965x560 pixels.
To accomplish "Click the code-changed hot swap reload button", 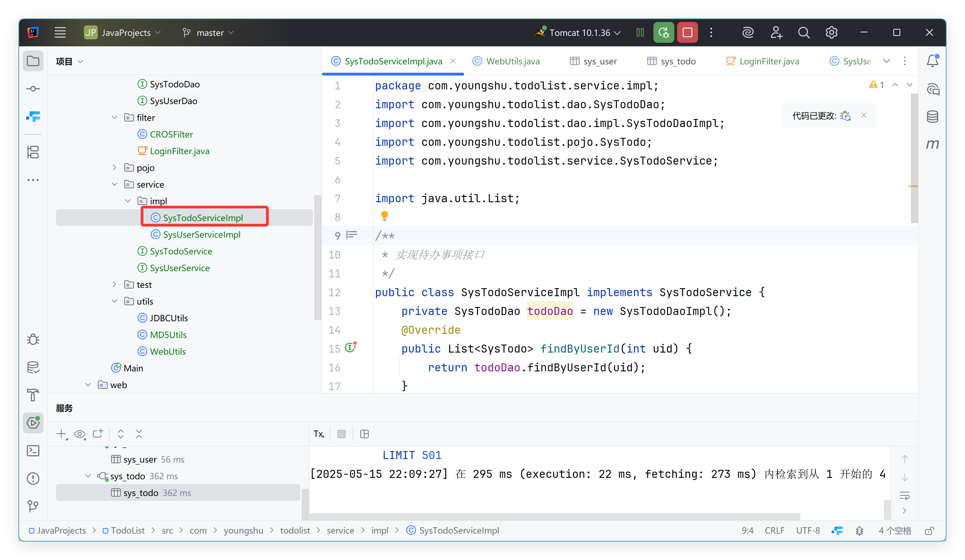I will (845, 116).
